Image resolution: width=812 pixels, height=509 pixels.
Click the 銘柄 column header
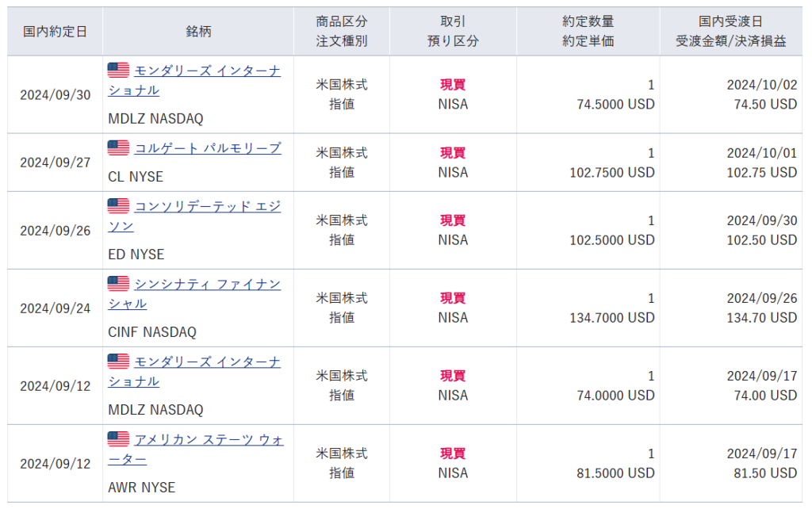(197, 32)
